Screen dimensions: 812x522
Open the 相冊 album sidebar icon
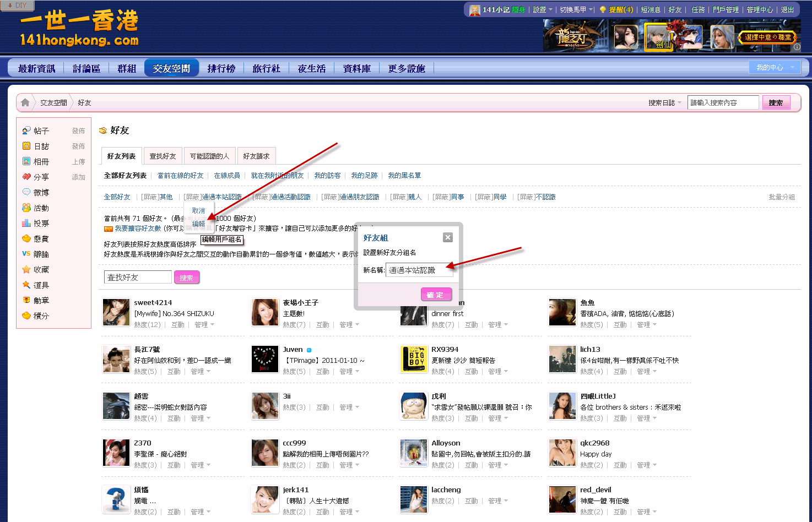pos(26,161)
